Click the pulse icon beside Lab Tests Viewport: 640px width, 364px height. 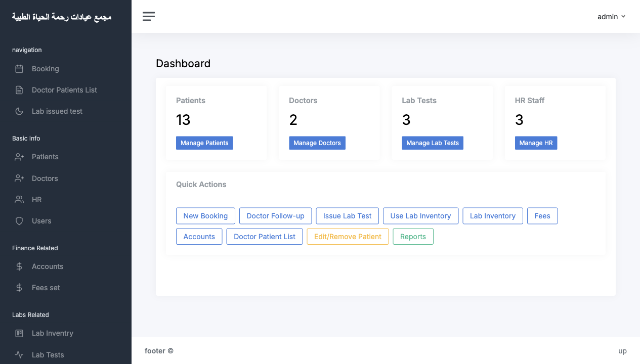(x=19, y=355)
